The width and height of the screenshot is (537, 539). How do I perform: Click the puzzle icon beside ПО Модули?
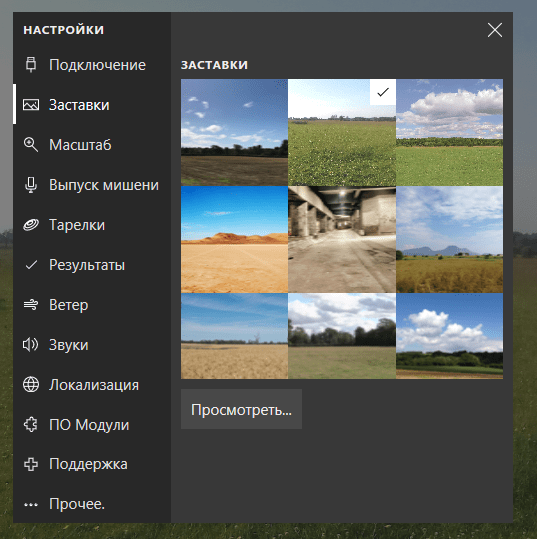point(31,425)
